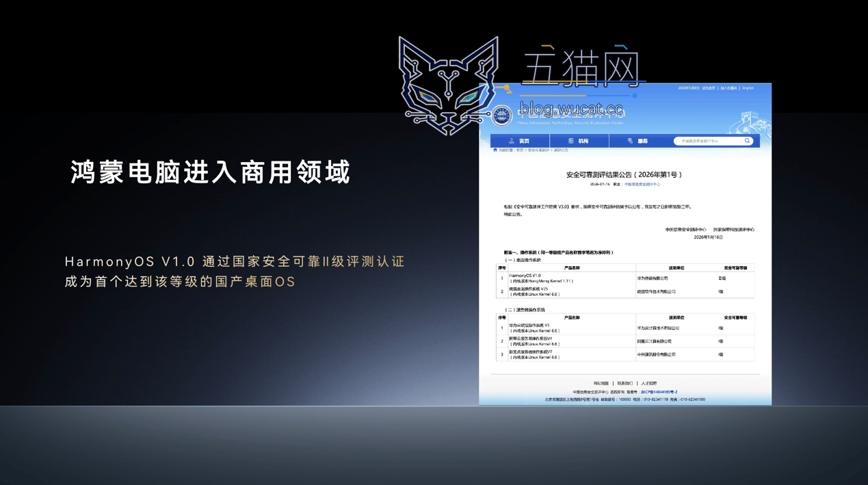The width and height of the screenshot is (868, 485).
Task: Click the （一）桌面操作系统 section heading
Action: click(523, 260)
